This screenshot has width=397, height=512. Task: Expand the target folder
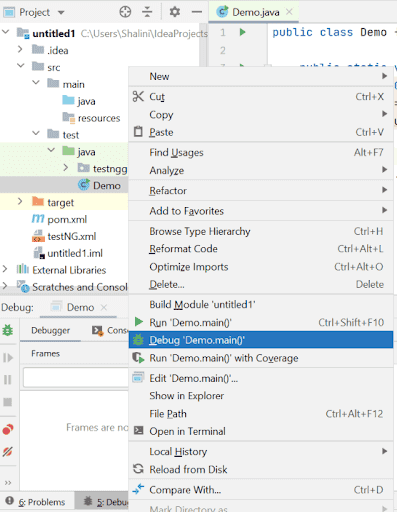click(x=20, y=202)
